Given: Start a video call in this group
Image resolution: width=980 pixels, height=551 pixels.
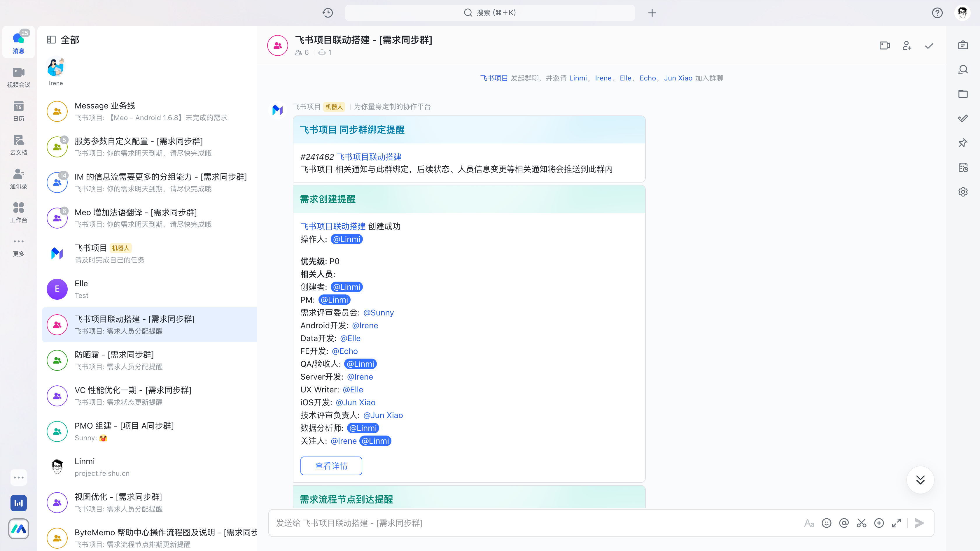Looking at the screenshot, I should click(885, 46).
